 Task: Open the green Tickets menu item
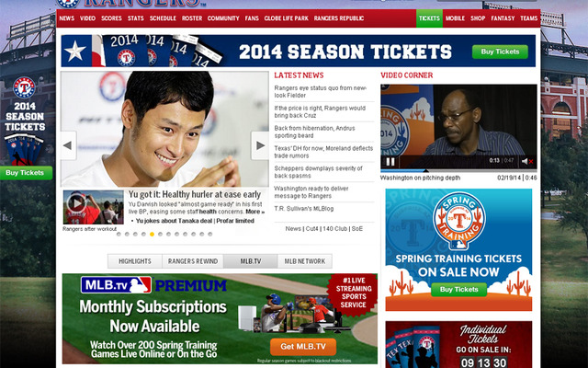(429, 18)
